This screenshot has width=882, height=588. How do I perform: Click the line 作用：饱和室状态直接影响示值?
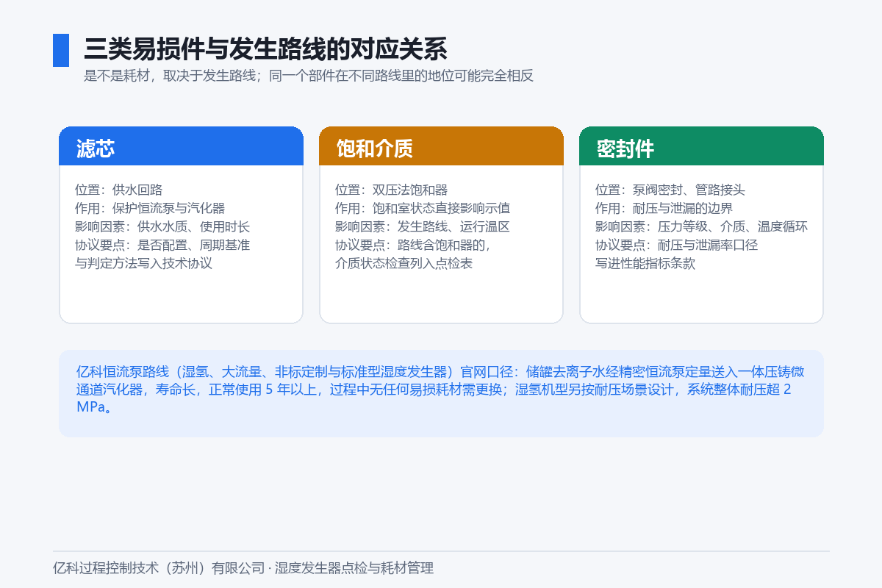click(423, 208)
